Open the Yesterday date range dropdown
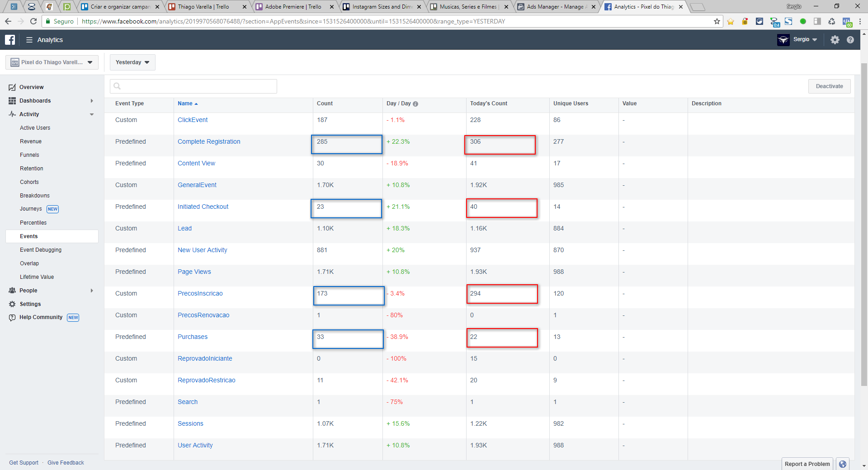 pyautogui.click(x=132, y=62)
